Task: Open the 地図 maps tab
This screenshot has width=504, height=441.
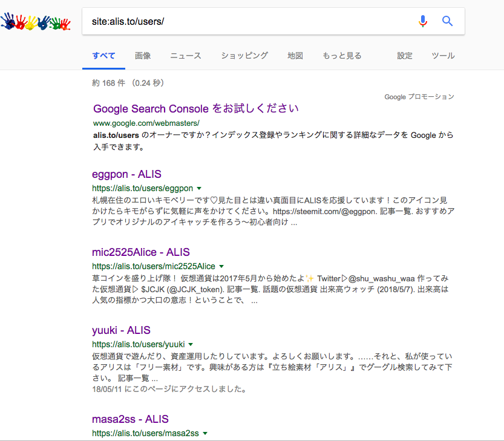Action: 295,56
